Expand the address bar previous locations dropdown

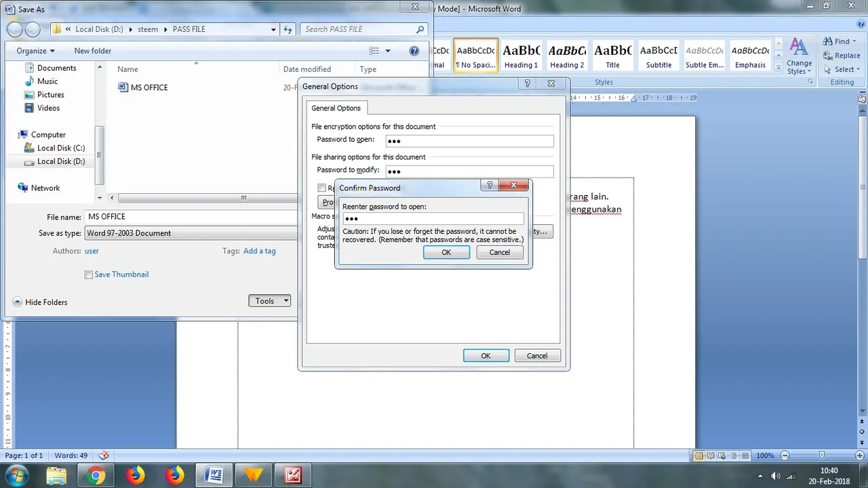pos(273,29)
